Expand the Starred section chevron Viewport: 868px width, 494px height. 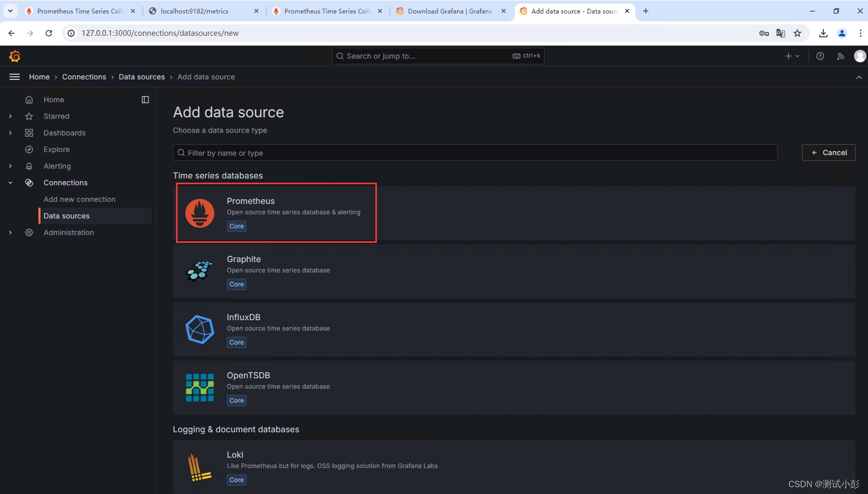click(x=10, y=116)
